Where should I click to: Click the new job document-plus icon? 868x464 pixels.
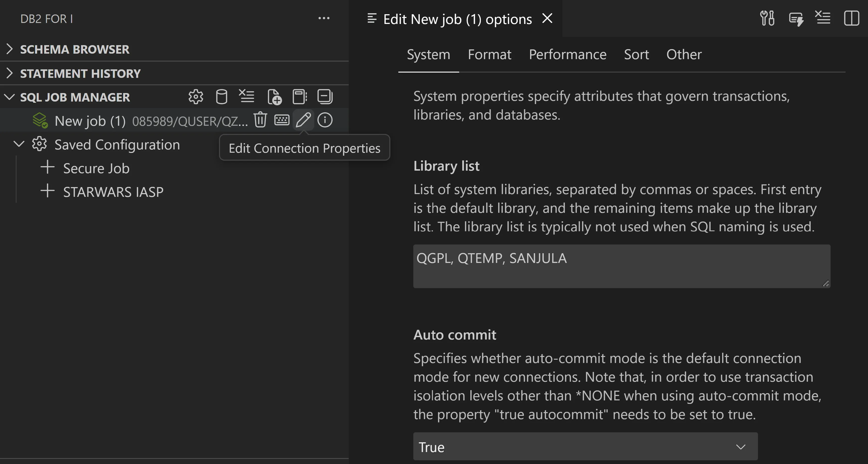(x=274, y=97)
